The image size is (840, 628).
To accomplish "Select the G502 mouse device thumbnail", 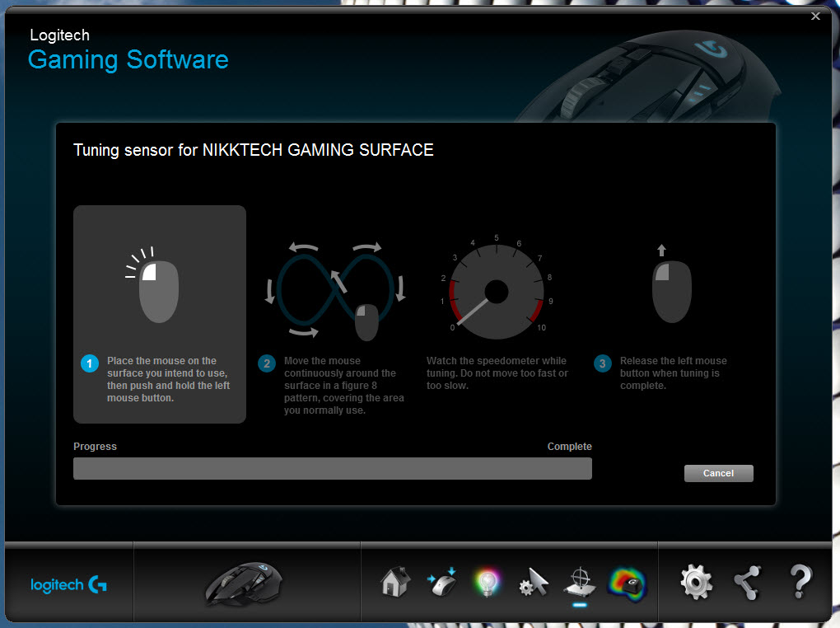I will [x=244, y=583].
